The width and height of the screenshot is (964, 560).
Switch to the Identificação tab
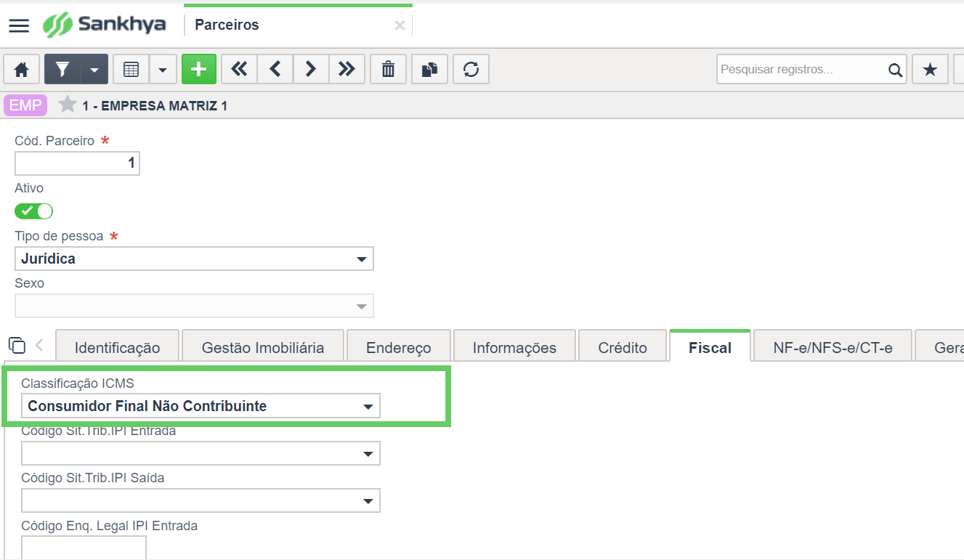pos(117,347)
